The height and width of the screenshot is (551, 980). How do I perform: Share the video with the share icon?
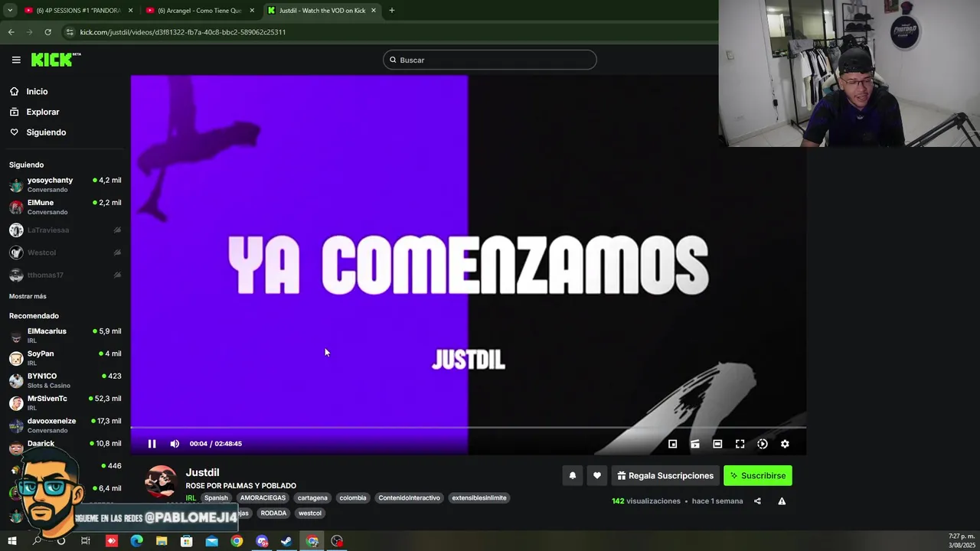pyautogui.click(x=757, y=501)
